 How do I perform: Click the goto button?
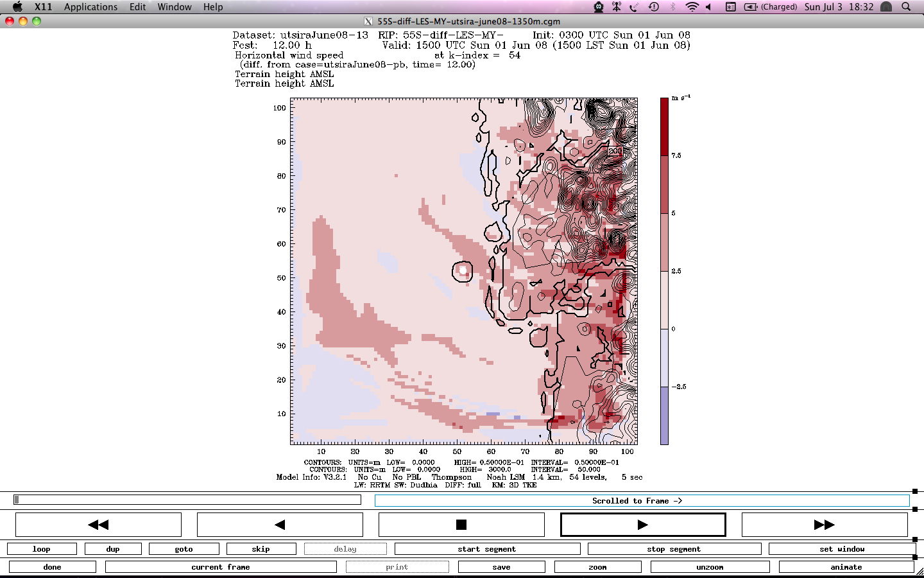click(184, 549)
